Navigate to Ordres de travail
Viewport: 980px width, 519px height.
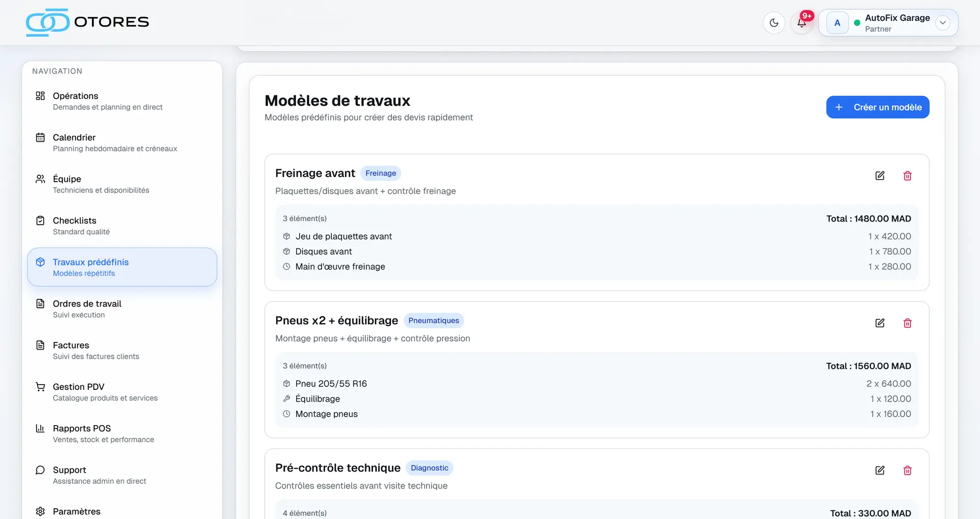click(x=87, y=303)
